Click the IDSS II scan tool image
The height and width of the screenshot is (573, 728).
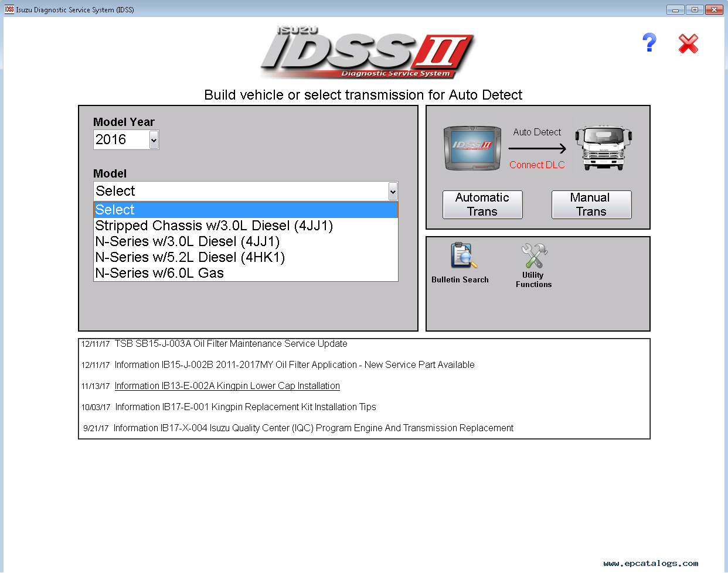click(472, 148)
